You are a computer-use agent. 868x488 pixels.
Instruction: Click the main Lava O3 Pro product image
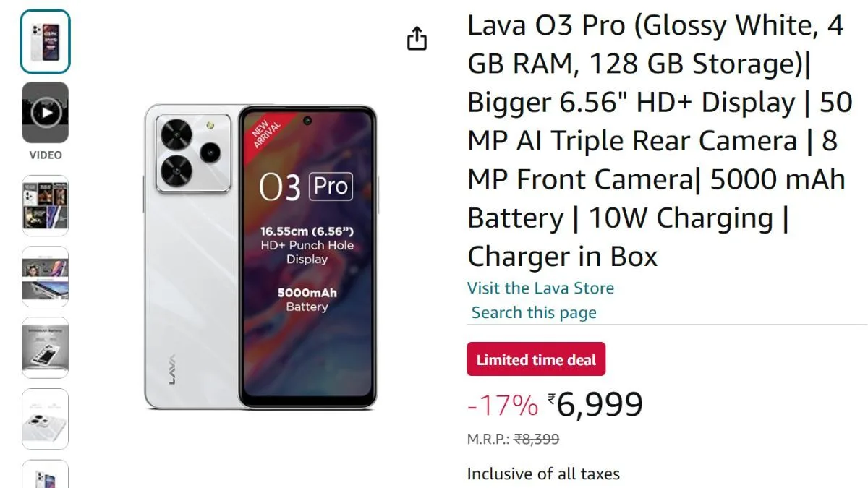click(x=260, y=257)
